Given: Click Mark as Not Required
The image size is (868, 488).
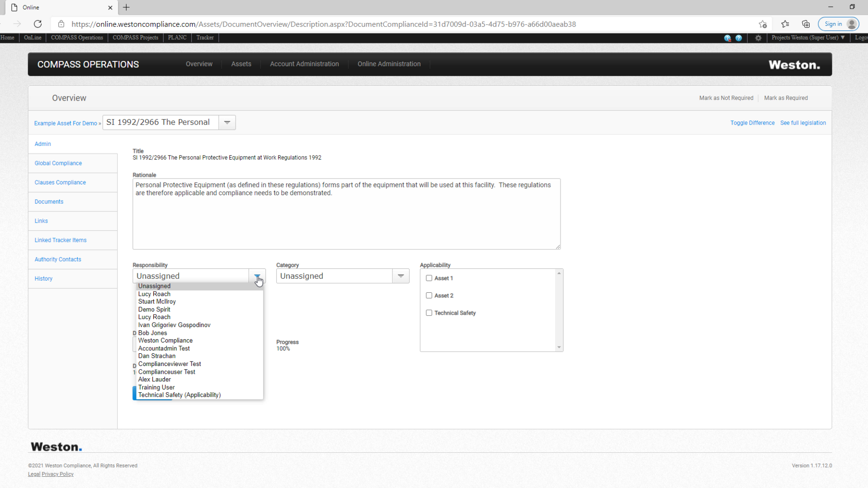Looking at the screenshot, I should click(x=726, y=98).
